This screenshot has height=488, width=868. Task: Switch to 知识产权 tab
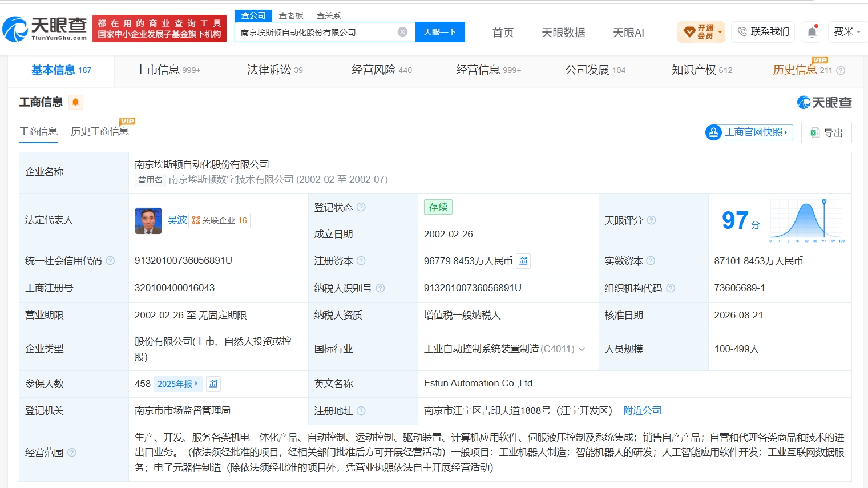tap(702, 70)
